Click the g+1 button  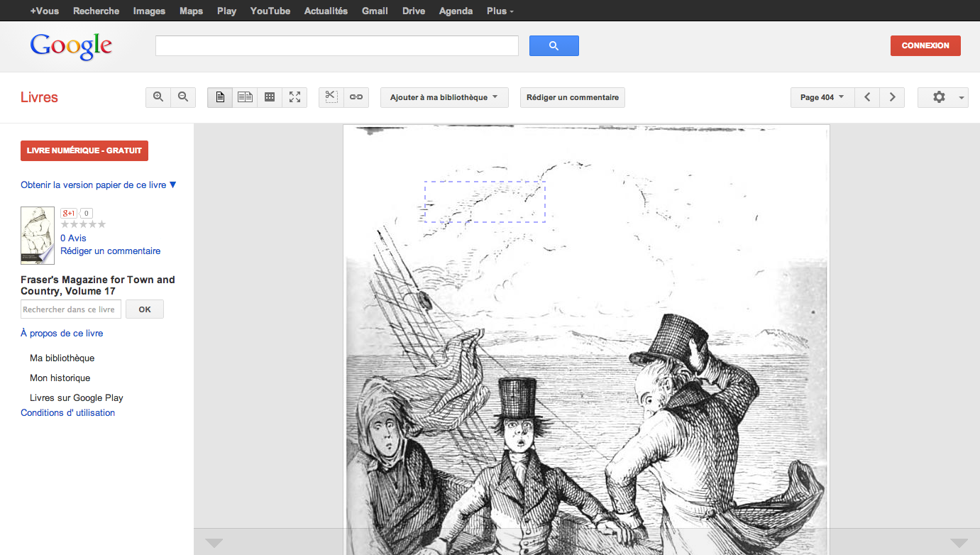(69, 213)
